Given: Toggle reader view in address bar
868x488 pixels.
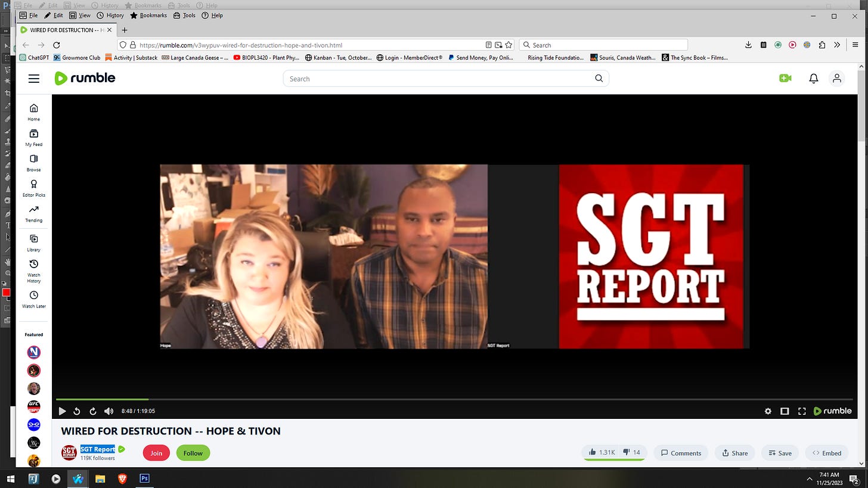Looking at the screenshot, I should 489,45.
